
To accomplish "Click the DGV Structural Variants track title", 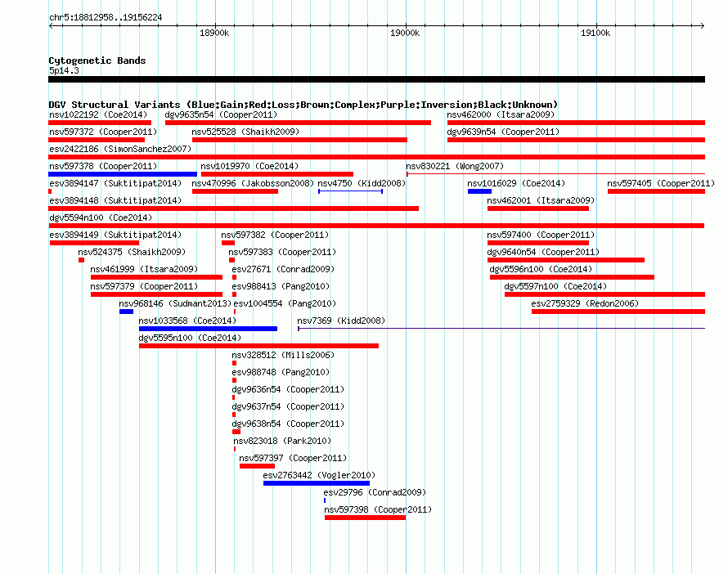I will [303, 105].
